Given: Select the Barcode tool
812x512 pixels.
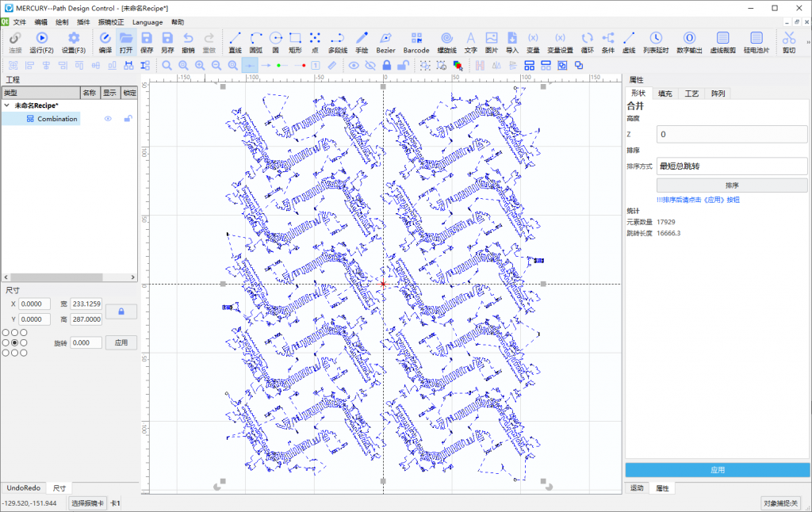Looking at the screenshot, I should (416, 38).
